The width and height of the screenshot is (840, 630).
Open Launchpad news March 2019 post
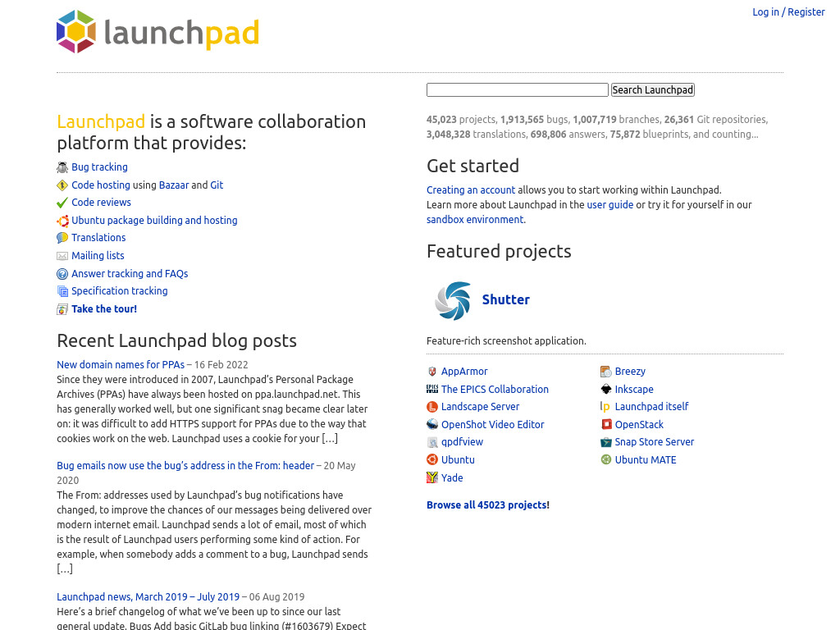[x=148, y=597]
